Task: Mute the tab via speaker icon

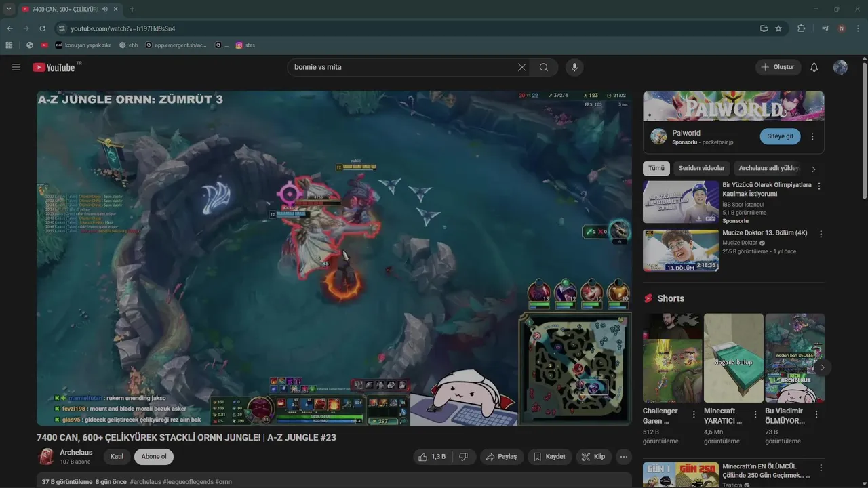Action: 104,9
